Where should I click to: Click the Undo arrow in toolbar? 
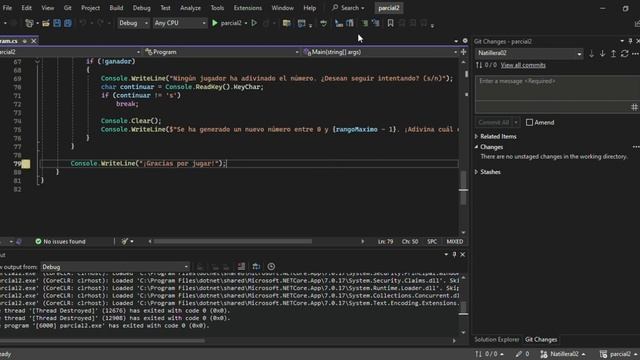83,23
